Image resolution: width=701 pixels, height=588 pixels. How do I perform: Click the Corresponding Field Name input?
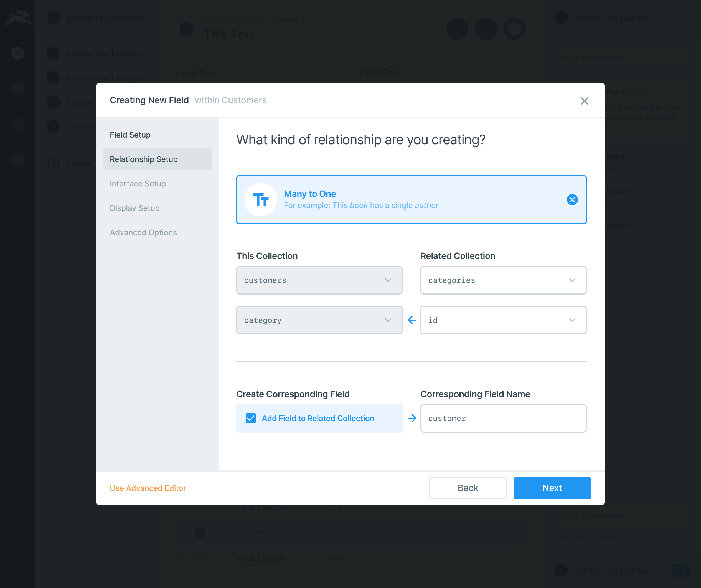click(x=503, y=418)
